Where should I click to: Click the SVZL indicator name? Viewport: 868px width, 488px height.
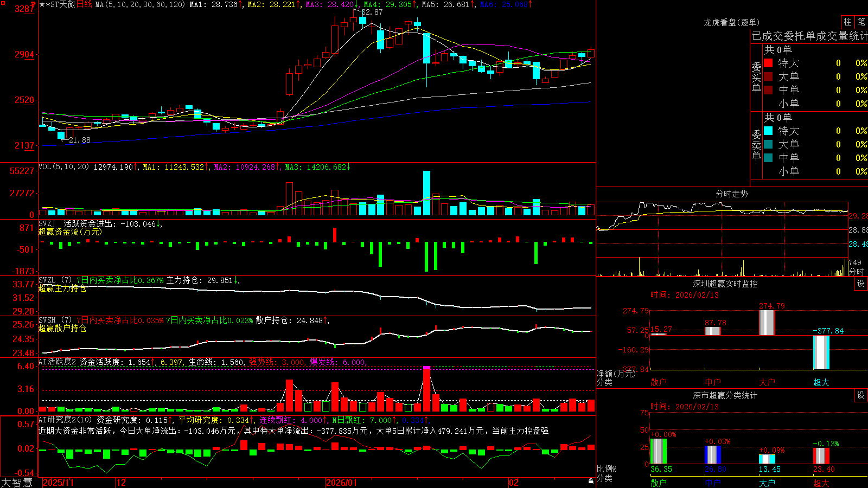click(x=47, y=280)
